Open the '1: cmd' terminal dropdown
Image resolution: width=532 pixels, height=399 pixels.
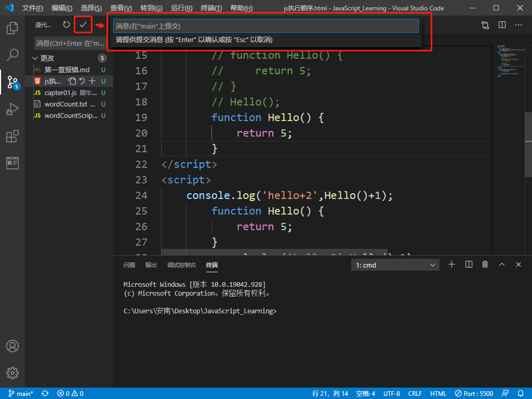[395, 265]
